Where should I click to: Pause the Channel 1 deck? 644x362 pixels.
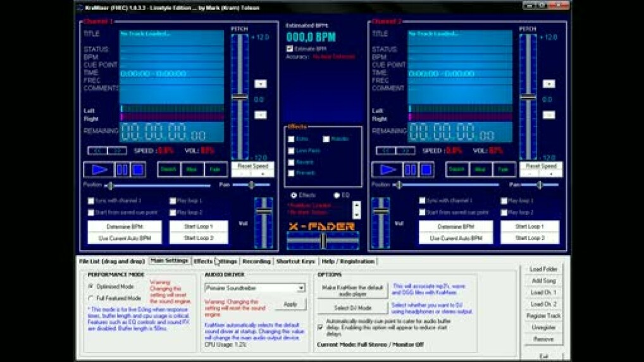coord(122,169)
